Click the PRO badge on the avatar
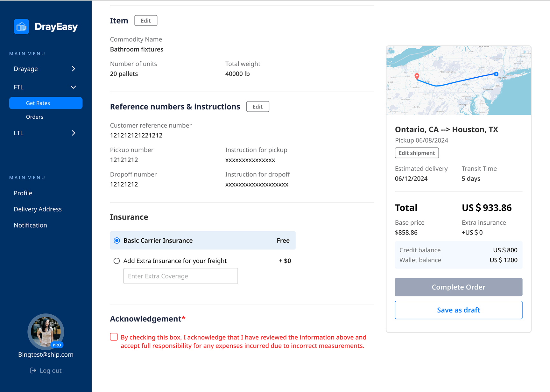550x392 pixels. click(57, 345)
